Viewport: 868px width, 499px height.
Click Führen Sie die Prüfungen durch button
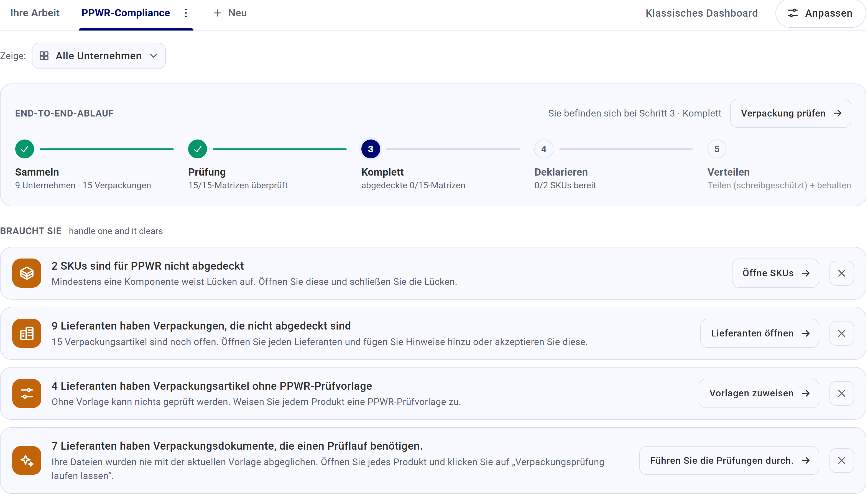pyautogui.click(x=729, y=461)
